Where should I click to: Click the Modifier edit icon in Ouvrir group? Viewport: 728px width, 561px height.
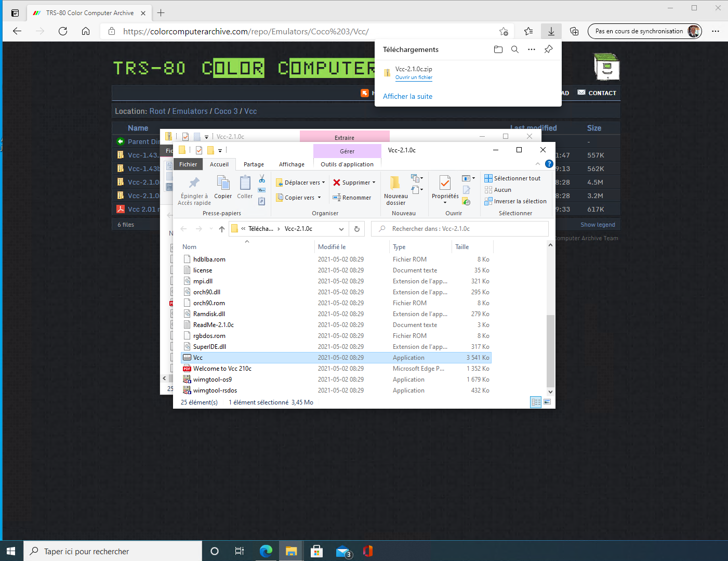pyautogui.click(x=467, y=190)
